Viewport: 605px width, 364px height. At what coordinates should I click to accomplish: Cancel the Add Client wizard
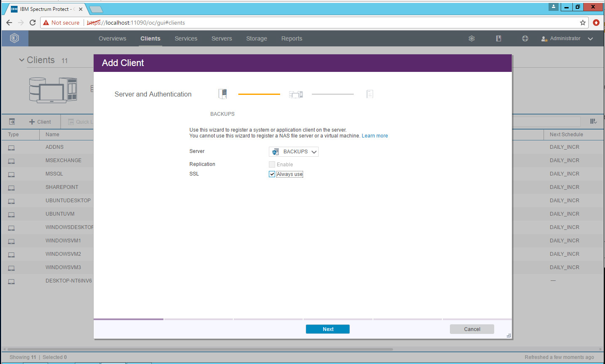coord(472,329)
